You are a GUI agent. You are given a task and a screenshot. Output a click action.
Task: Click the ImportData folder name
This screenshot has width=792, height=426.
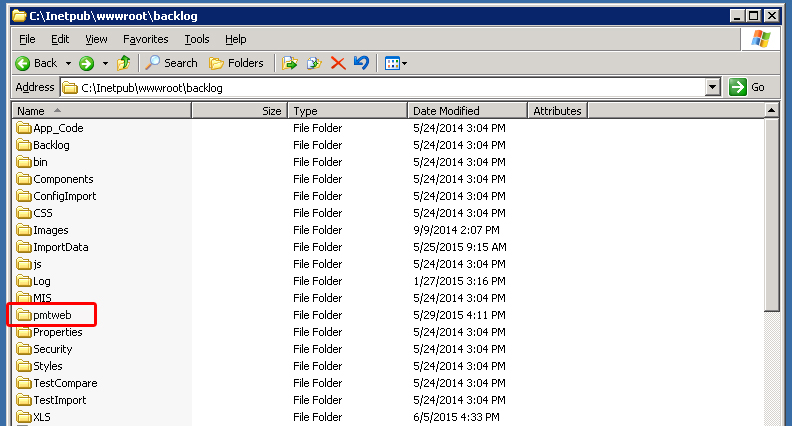tap(61, 247)
